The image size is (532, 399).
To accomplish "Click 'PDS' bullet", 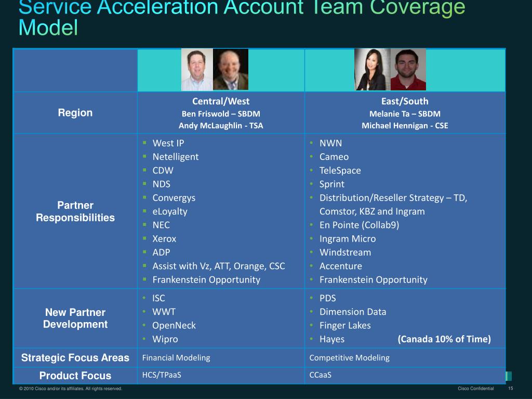I will 327,298.
